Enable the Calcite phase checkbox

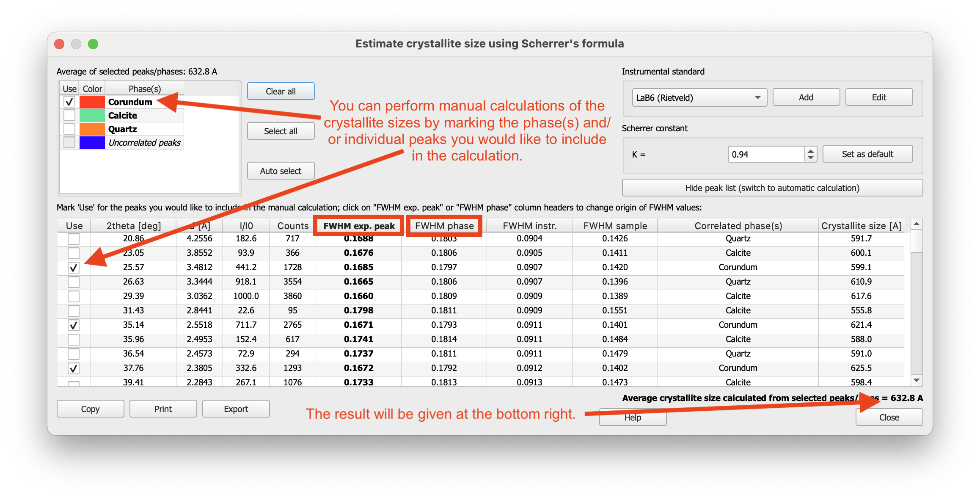point(69,115)
